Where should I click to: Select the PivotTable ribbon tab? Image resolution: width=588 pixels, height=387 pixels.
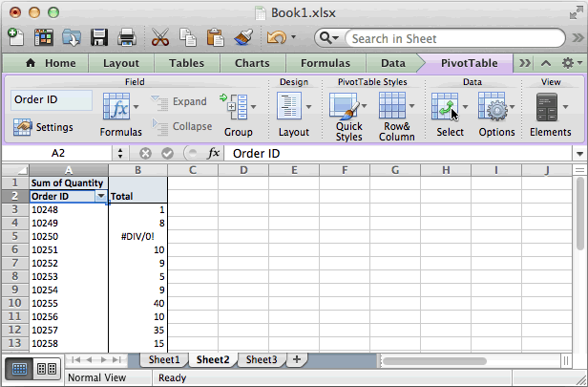click(x=469, y=63)
